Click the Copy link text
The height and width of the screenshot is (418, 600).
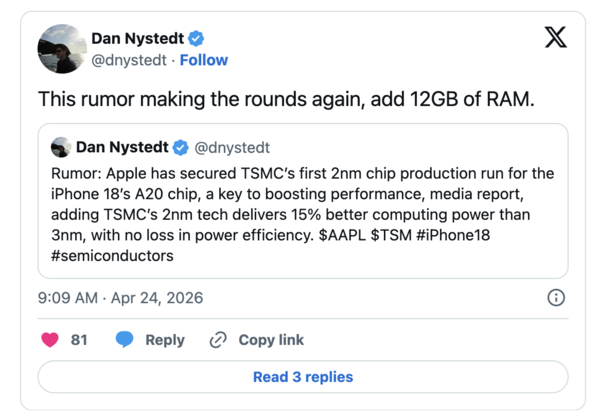[271, 340]
